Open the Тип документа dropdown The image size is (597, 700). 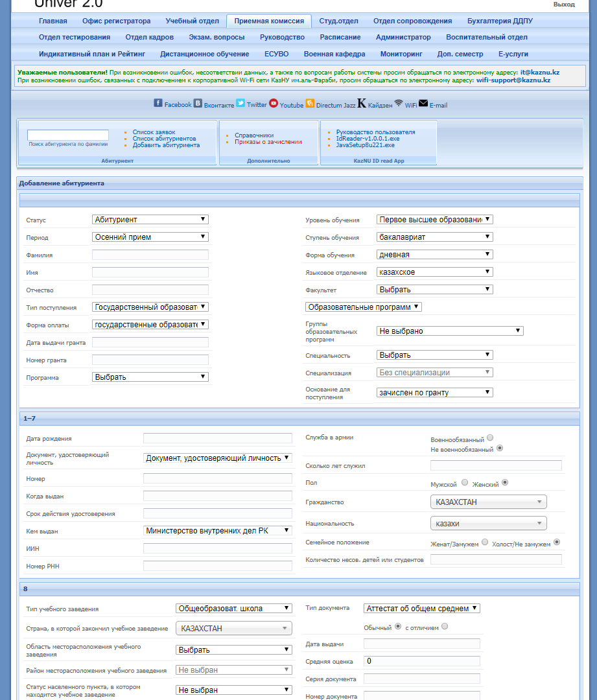tap(422, 608)
